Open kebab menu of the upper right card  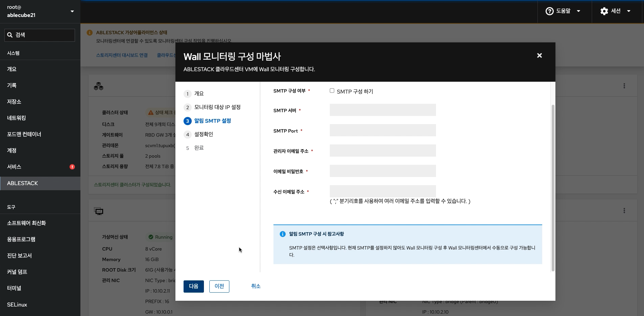tap(624, 86)
